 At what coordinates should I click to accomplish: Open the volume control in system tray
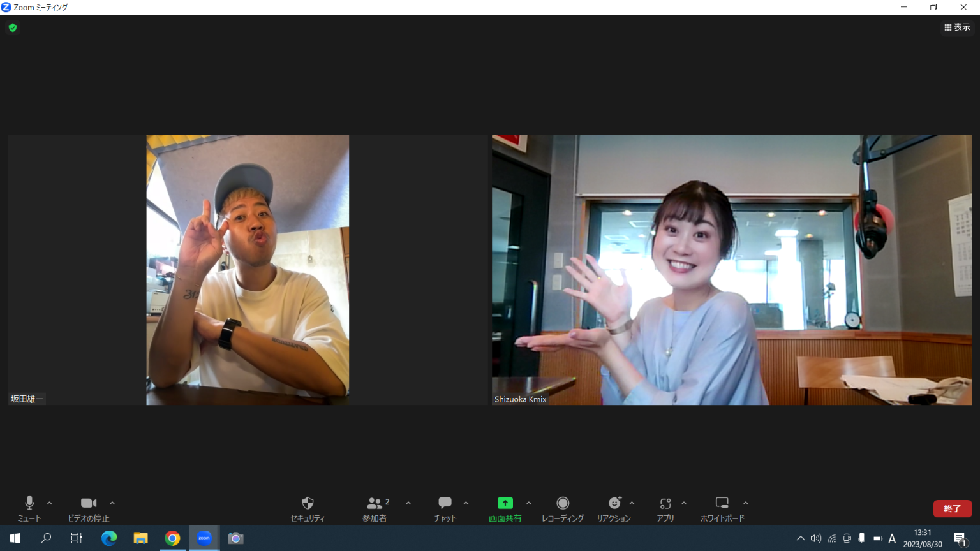[816, 538]
